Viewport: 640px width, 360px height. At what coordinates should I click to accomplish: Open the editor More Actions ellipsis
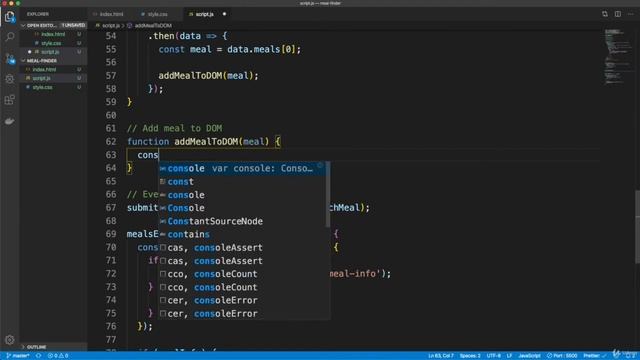click(x=631, y=14)
